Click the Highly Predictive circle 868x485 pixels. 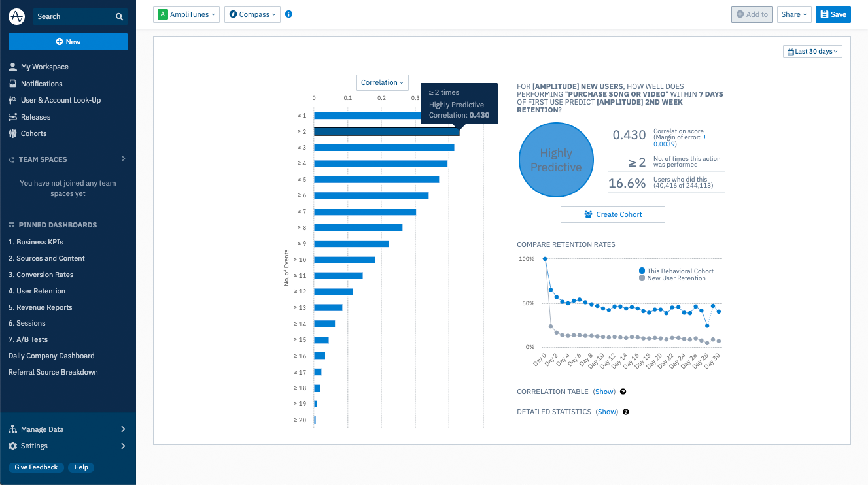[556, 160]
